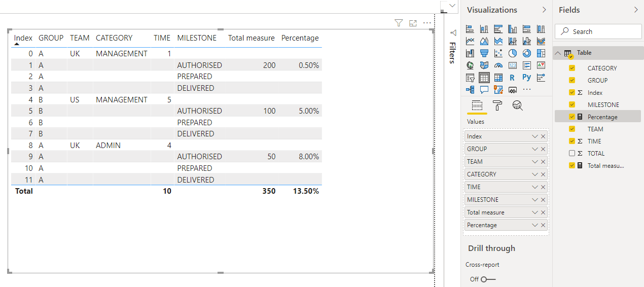Open dropdown for TEAM in Values well

(x=534, y=162)
